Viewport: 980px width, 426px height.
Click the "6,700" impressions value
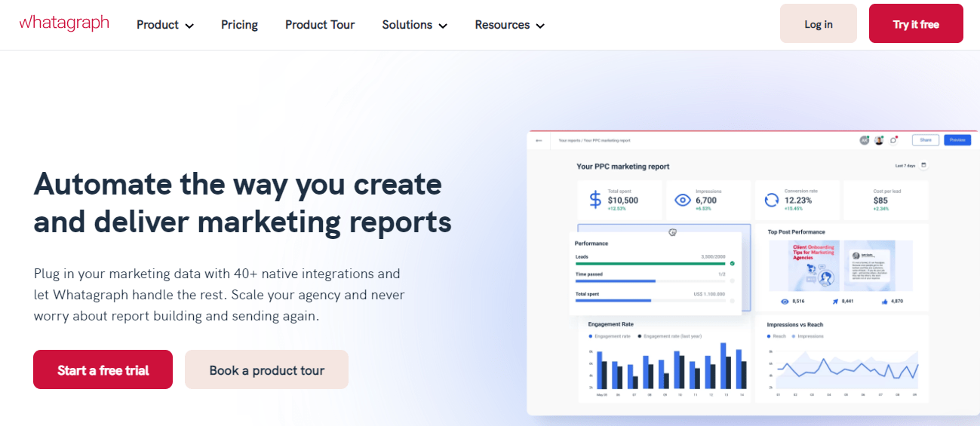click(706, 201)
